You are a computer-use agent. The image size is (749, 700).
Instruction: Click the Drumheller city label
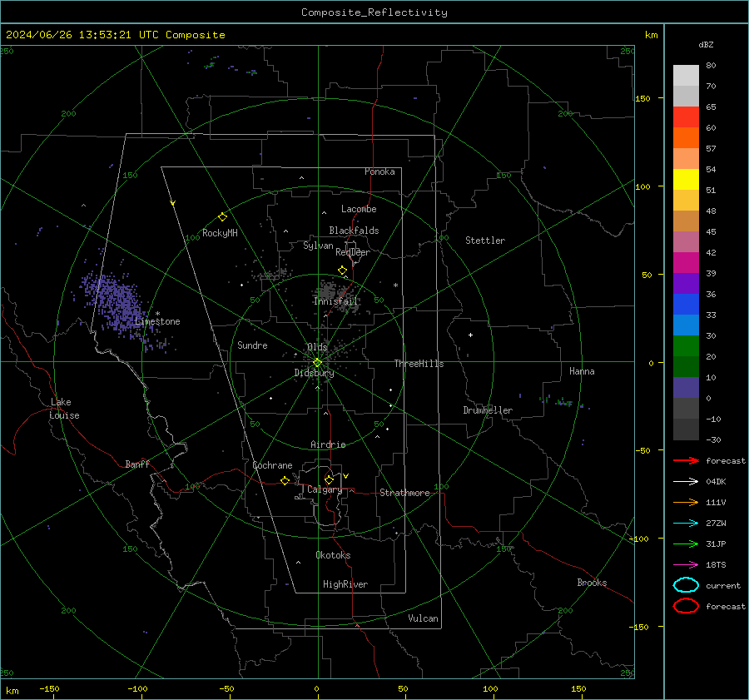(x=488, y=410)
